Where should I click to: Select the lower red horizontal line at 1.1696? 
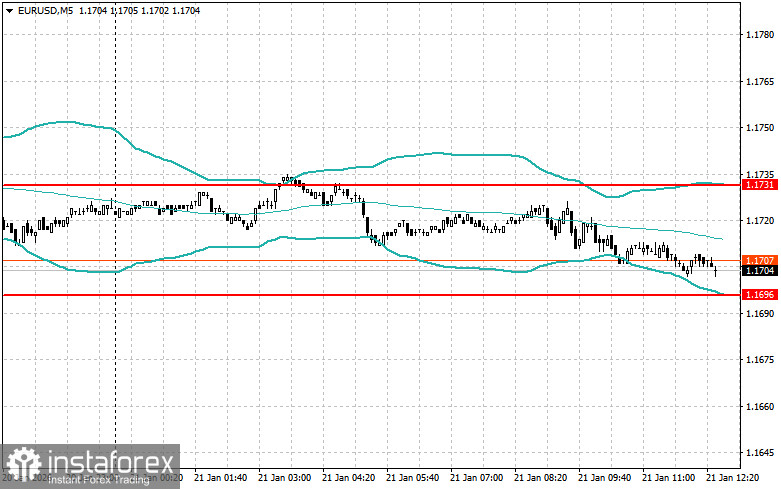click(x=371, y=295)
